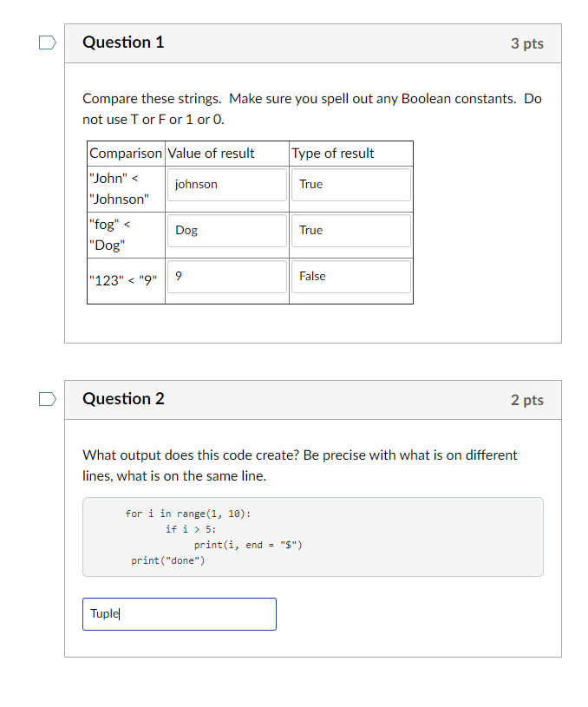This screenshot has width=588, height=707.
Task: Flag Question 1 using the bookmark icon
Action: 47,42
